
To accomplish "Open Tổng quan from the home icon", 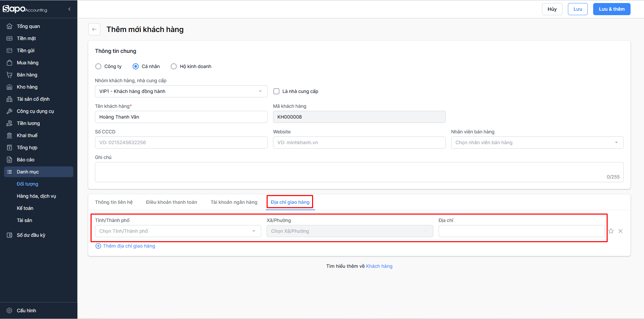I will 9,26.
